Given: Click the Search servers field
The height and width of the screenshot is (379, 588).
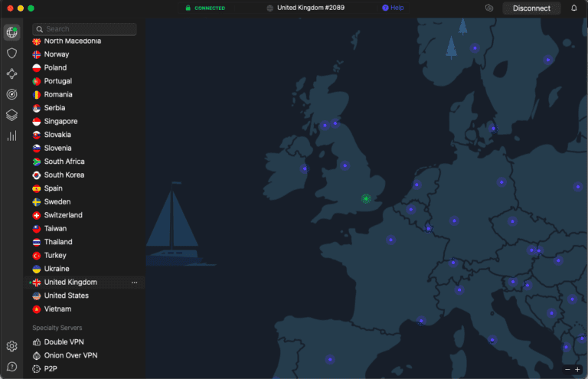Looking at the screenshot, I should [85, 29].
